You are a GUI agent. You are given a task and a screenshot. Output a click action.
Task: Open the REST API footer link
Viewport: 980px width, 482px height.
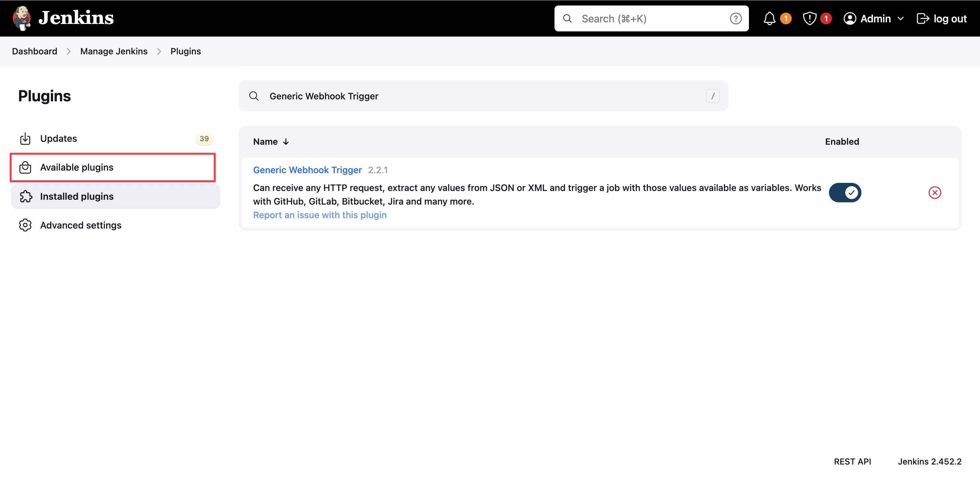click(x=852, y=461)
